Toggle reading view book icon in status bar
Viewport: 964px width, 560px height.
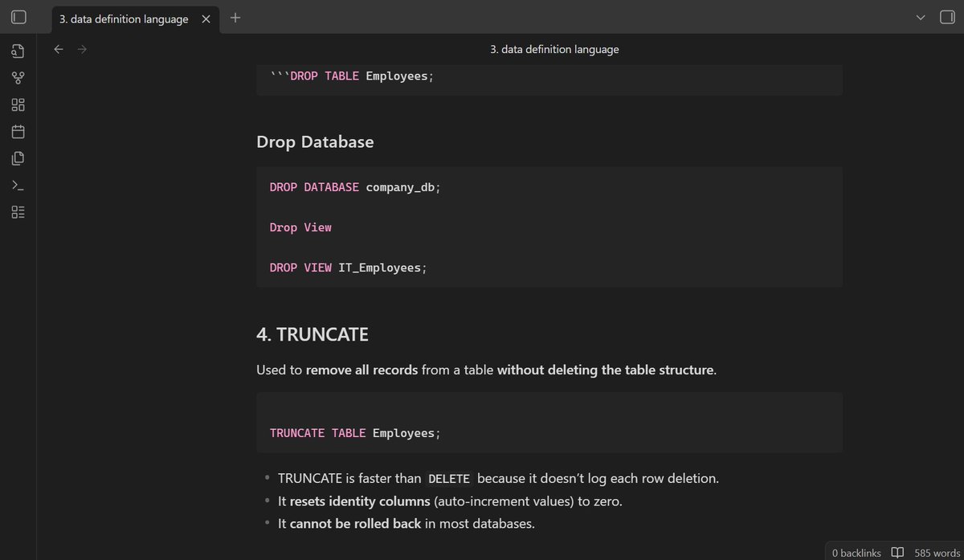897,553
